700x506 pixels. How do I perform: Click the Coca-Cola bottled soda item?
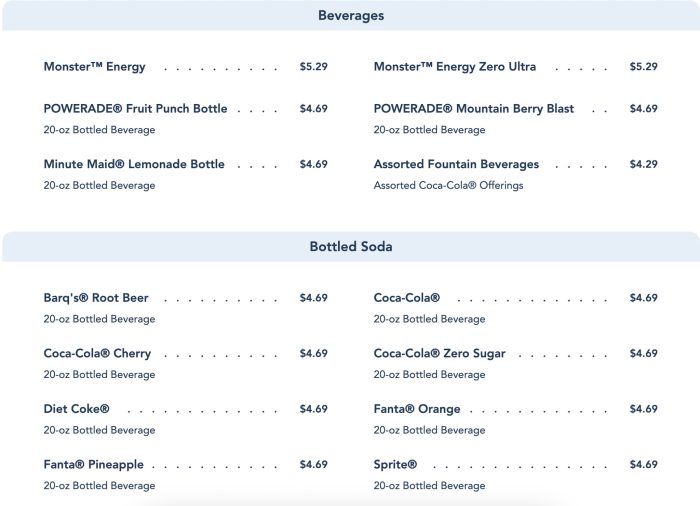[407, 298]
